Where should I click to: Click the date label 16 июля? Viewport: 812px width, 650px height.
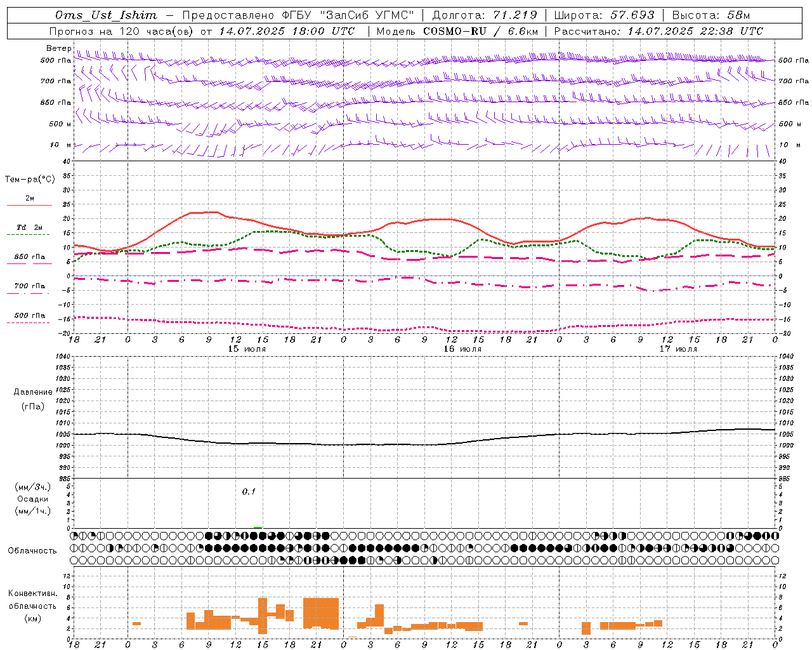462,349
